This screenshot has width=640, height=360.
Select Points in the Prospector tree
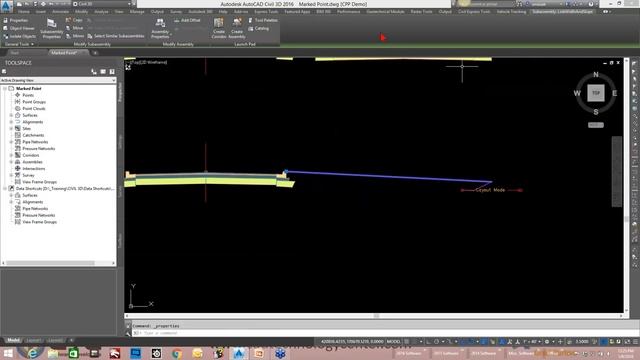coord(28,95)
